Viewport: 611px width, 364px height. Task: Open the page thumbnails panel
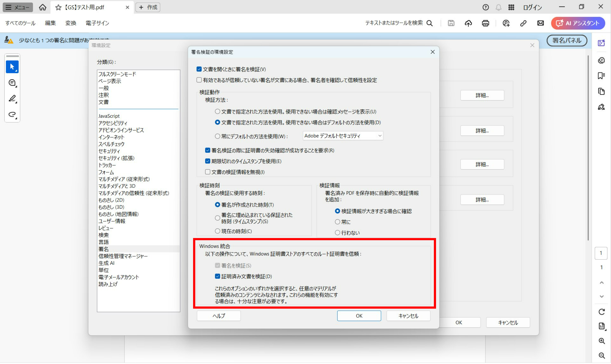601,91
